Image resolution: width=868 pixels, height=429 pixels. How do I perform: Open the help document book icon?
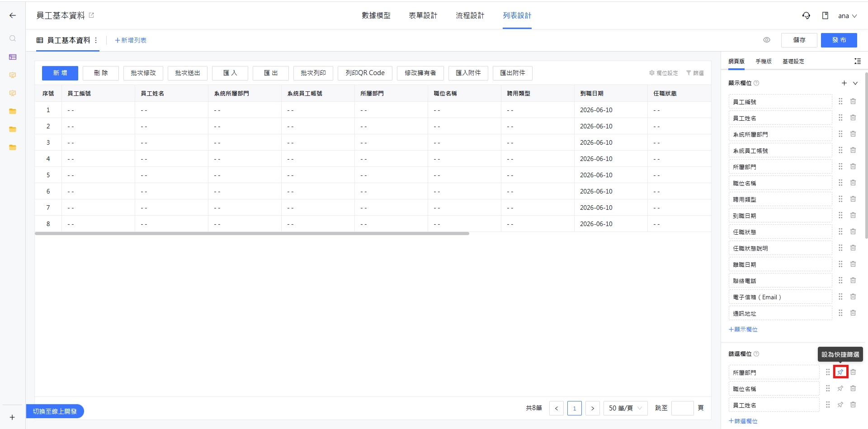coord(825,15)
